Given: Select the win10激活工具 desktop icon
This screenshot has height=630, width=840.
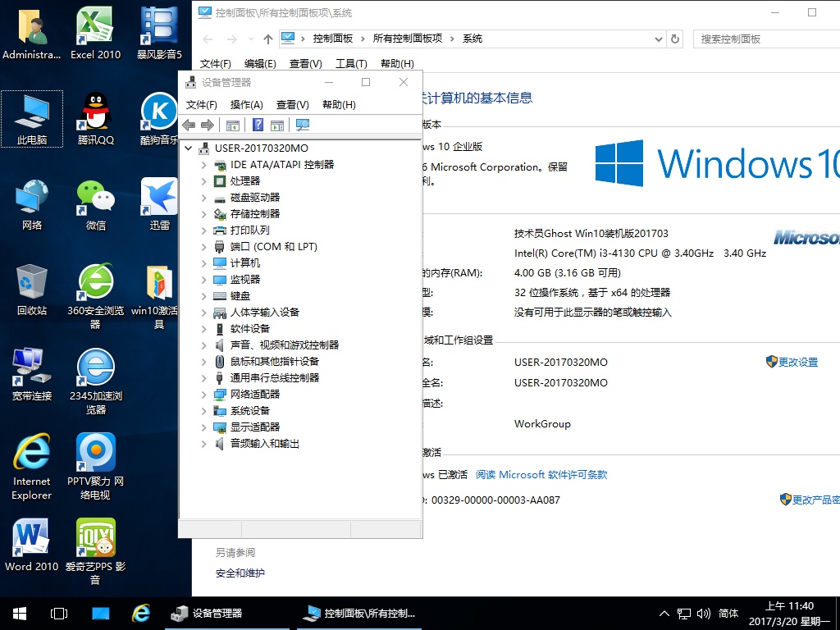Looking at the screenshot, I should (158, 296).
